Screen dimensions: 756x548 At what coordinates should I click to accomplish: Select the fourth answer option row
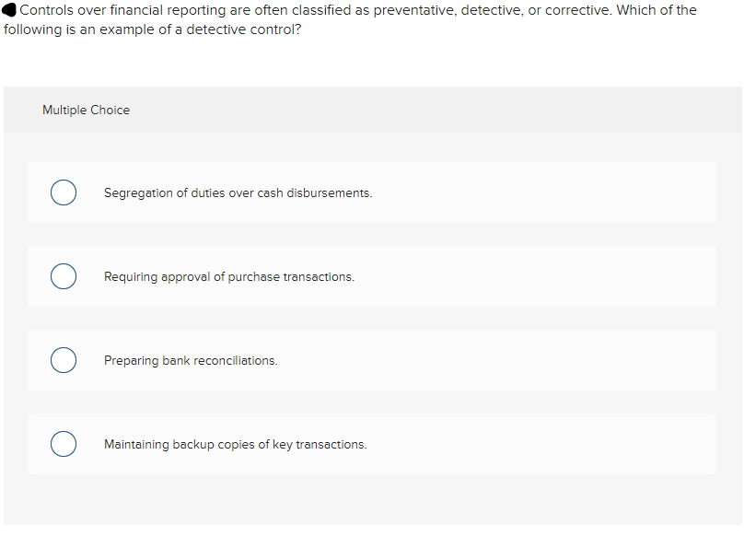[x=372, y=444]
